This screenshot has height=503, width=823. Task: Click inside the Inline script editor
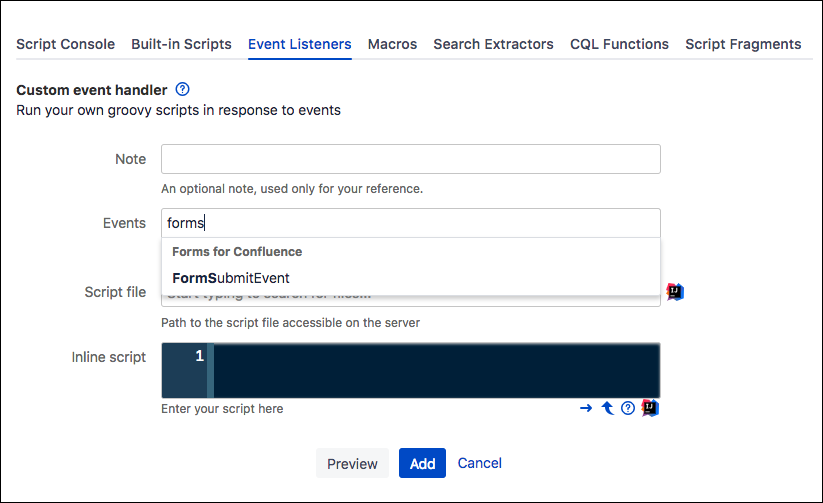(x=437, y=370)
